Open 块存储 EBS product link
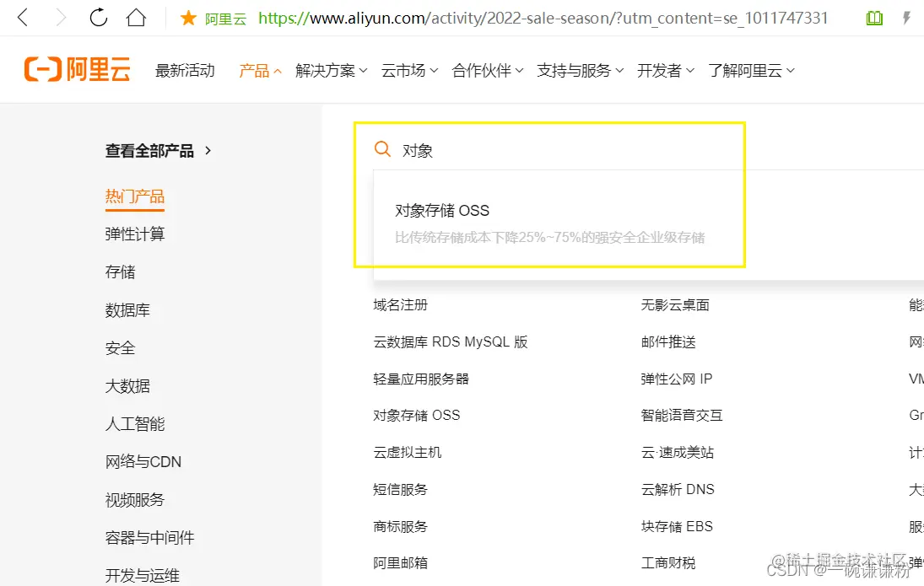The width and height of the screenshot is (924, 586). coord(677,526)
